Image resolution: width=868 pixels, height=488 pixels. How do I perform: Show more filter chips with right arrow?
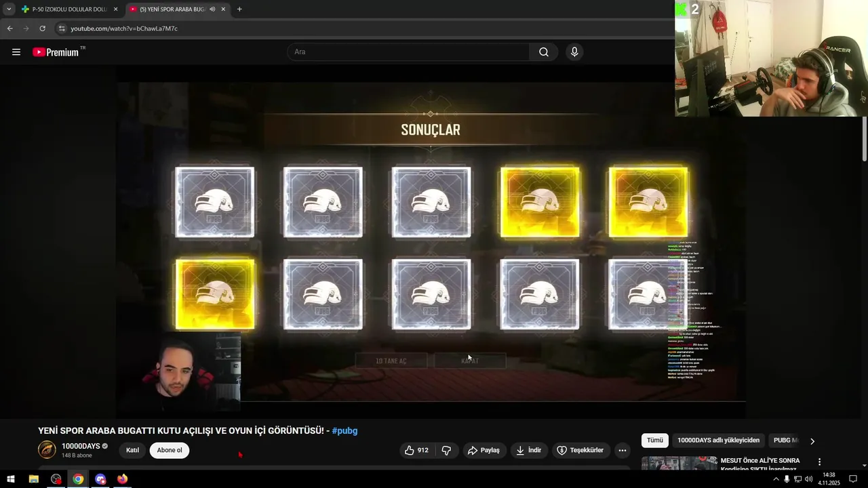point(812,441)
